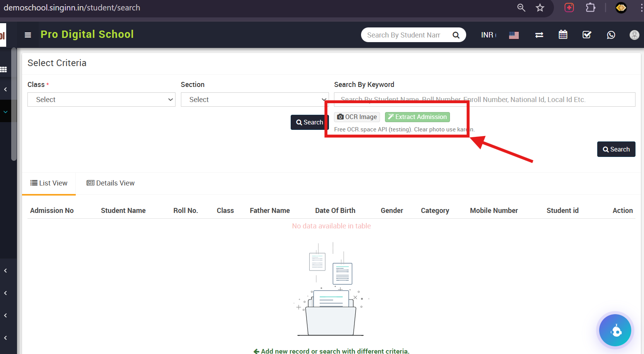644x354 pixels.
Task: Open the chatbot assistant bubble
Action: 615,330
